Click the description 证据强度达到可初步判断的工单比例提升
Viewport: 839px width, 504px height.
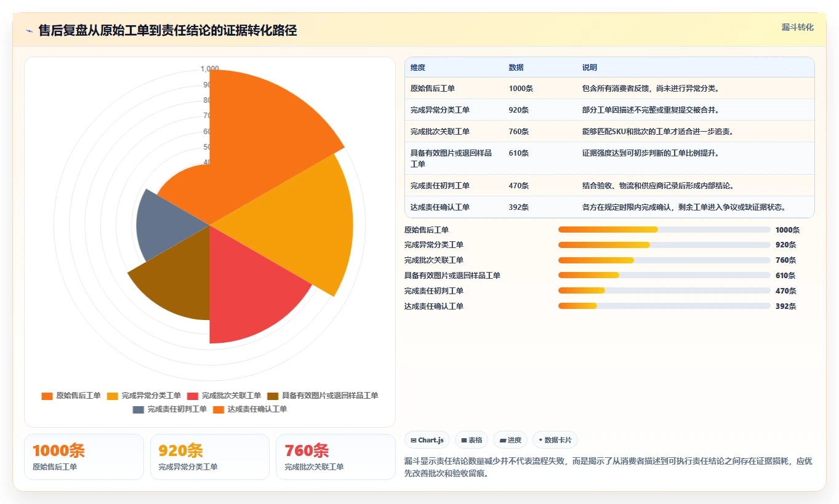click(x=651, y=153)
